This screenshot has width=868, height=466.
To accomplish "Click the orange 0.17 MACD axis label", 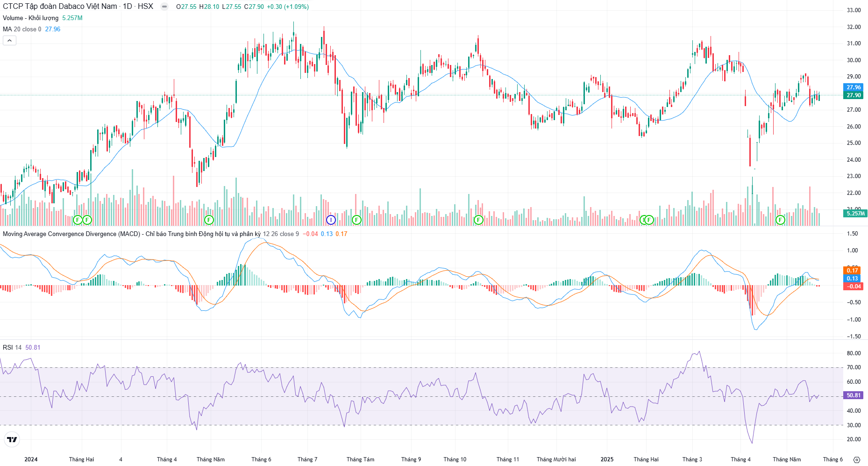I will point(853,271).
